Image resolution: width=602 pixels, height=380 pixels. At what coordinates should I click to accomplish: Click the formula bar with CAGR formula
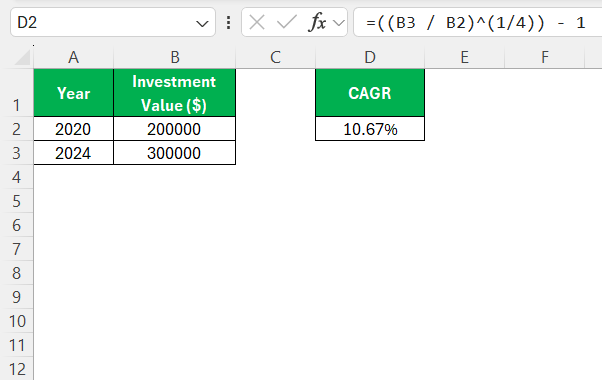click(478, 23)
